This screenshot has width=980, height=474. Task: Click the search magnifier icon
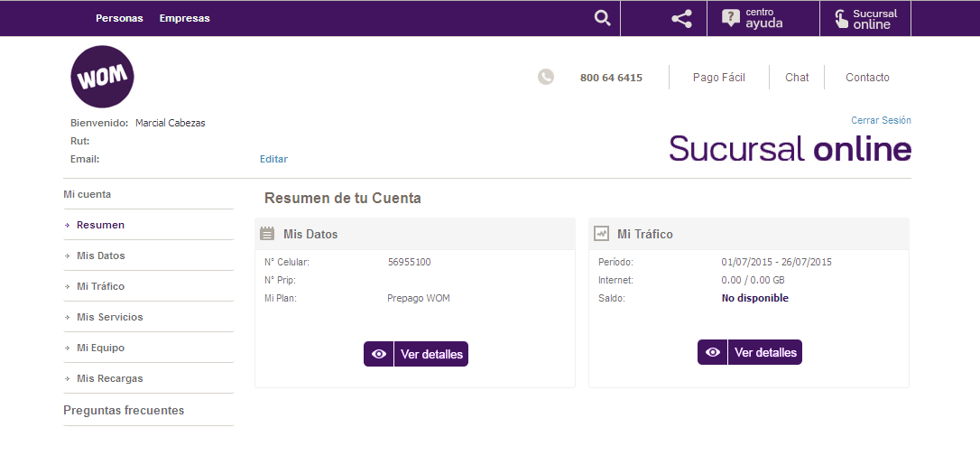point(602,18)
